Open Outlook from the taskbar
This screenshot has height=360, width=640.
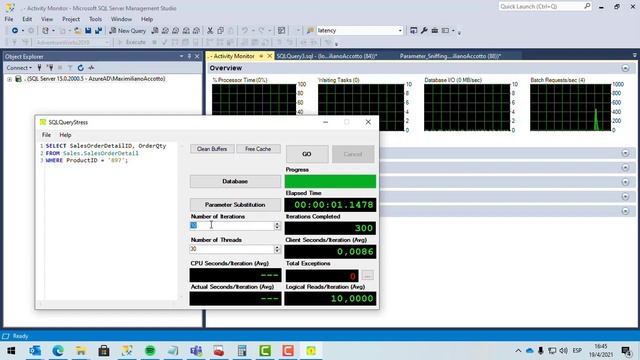point(35,351)
